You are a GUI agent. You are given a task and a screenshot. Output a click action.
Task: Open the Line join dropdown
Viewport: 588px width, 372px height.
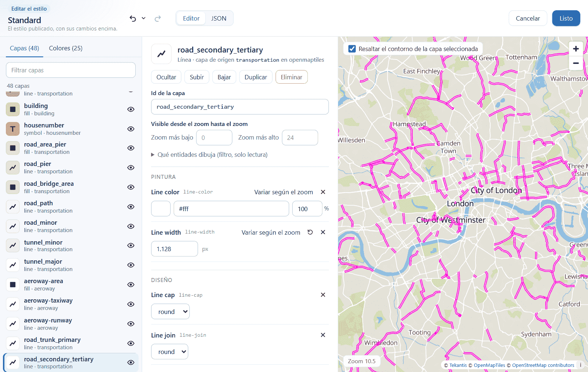[170, 352]
